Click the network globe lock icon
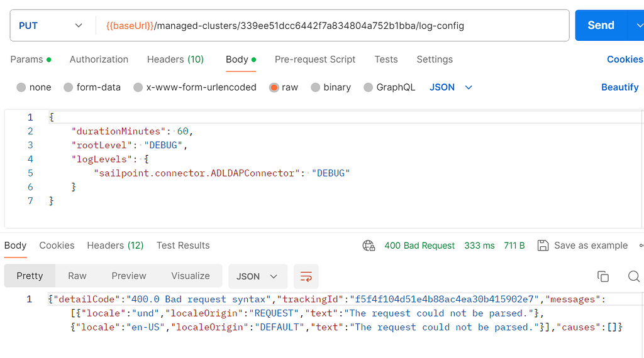The width and height of the screenshot is (644, 358). 369,246
